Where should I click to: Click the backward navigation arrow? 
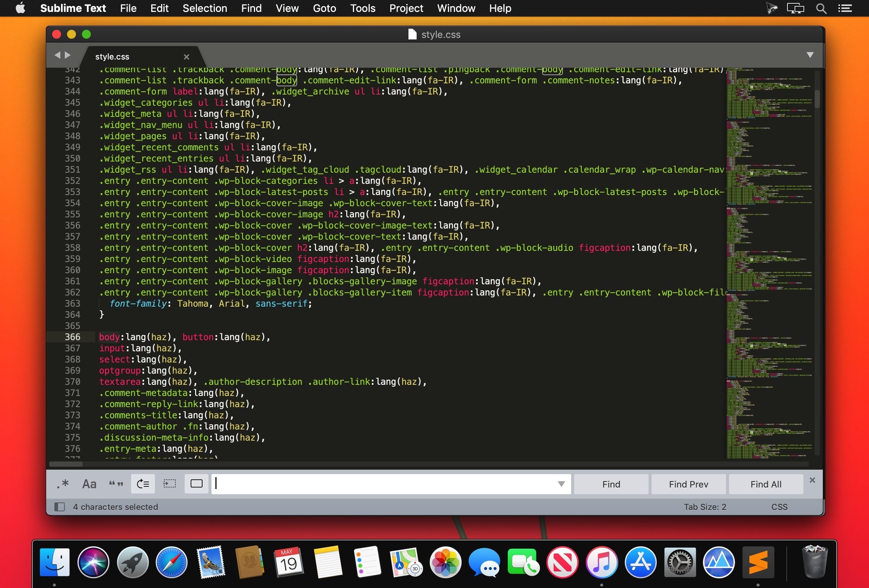pyautogui.click(x=57, y=55)
